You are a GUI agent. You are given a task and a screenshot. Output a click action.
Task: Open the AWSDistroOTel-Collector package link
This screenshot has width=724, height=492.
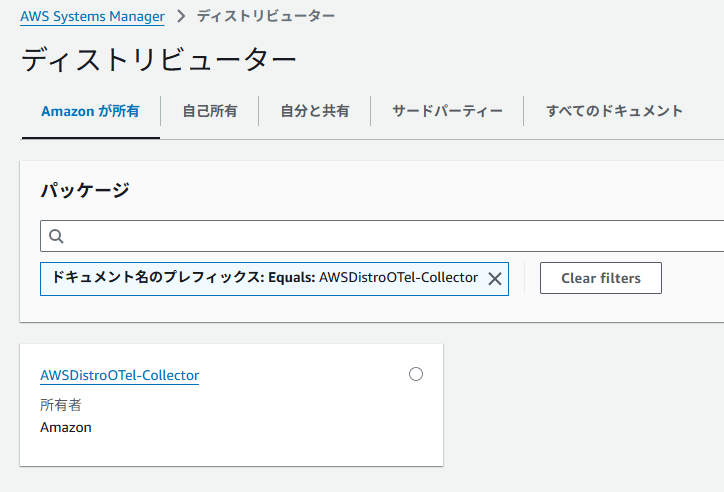pyautogui.click(x=120, y=375)
